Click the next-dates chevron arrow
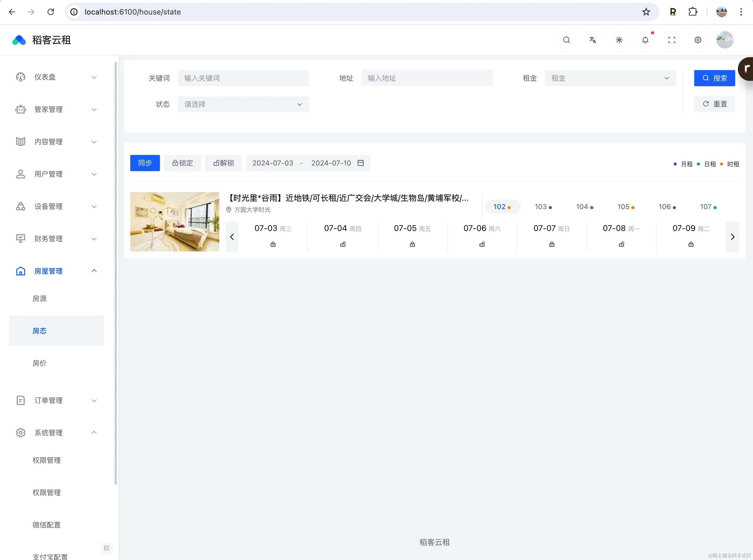The width and height of the screenshot is (753, 560). 732,237
